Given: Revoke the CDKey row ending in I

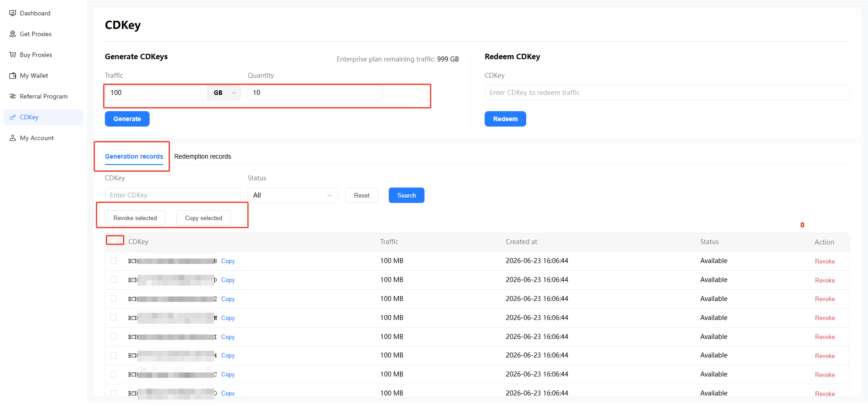Looking at the screenshot, I should click(825, 337).
